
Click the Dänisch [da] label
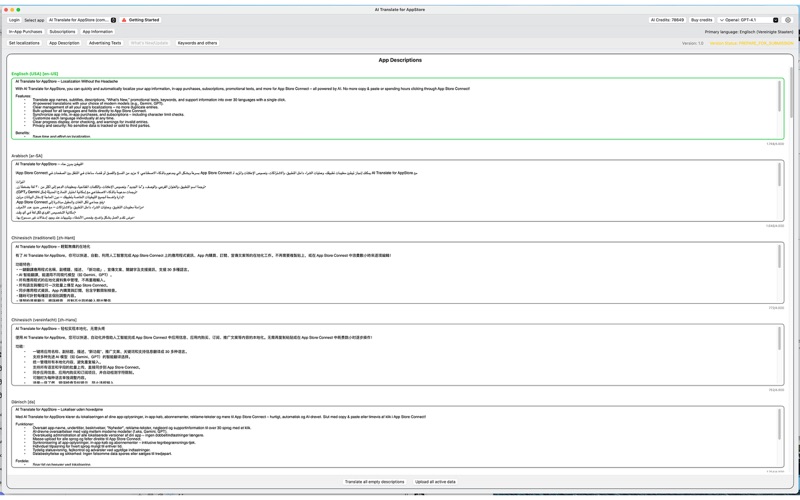pyautogui.click(x=23, y=402)
